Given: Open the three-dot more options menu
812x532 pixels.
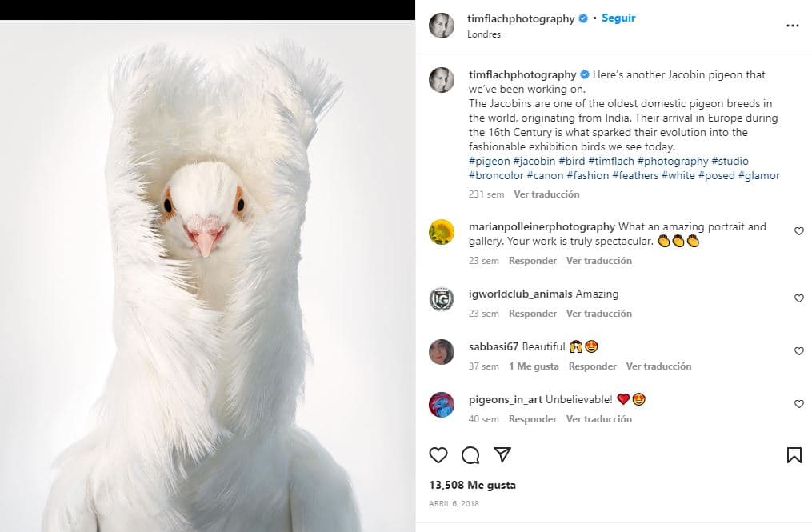Looking at the screenshot, I should click(x=792, y=26).
